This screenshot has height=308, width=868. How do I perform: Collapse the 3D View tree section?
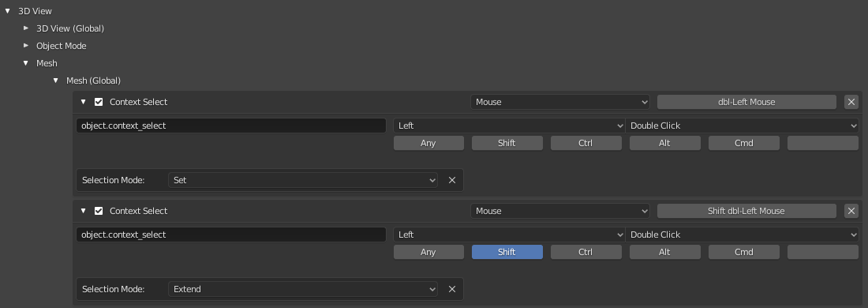(8, 11)
